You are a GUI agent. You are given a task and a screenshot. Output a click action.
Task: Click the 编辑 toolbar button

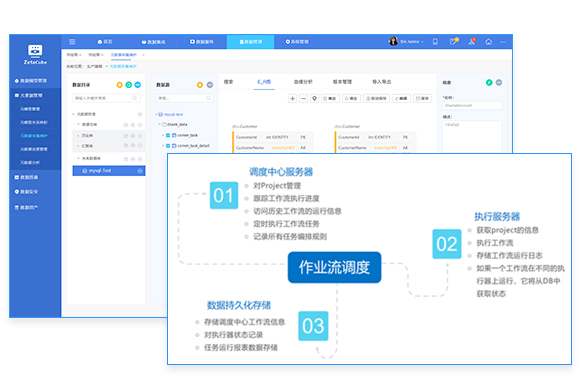pos(401,98)
